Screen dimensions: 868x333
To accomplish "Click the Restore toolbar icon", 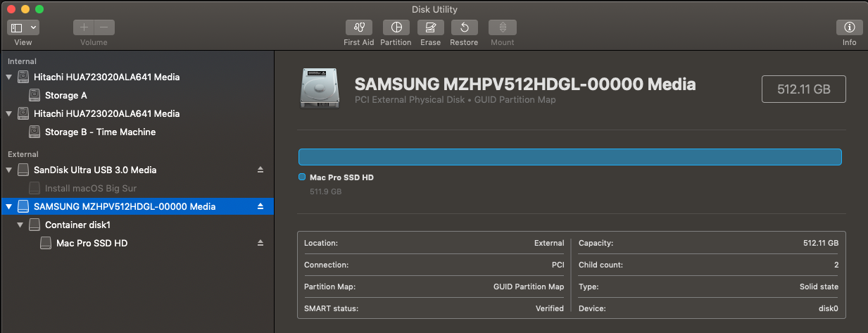I will (x=465, y=27).
